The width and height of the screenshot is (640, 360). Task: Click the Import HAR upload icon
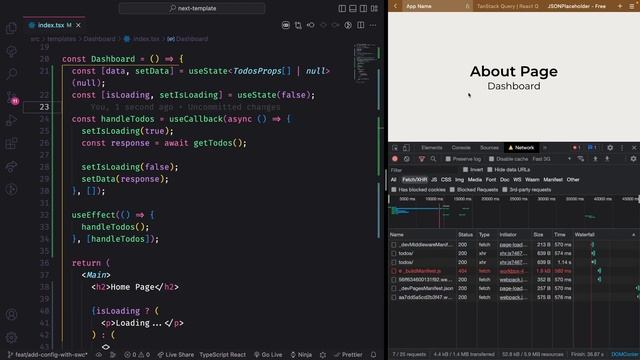595,159
